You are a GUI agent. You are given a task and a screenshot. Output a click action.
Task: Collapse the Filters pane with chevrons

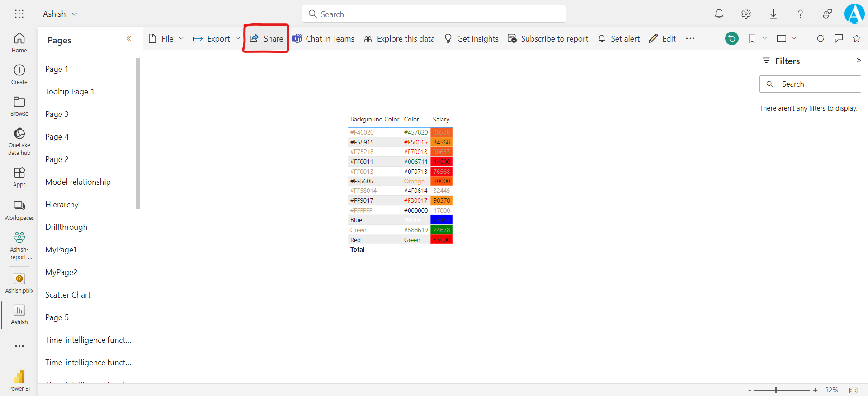click(x=859, y=61)
